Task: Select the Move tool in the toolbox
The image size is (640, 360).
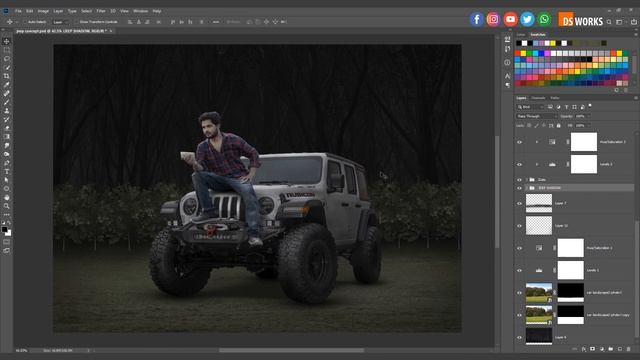Action: 7,41
